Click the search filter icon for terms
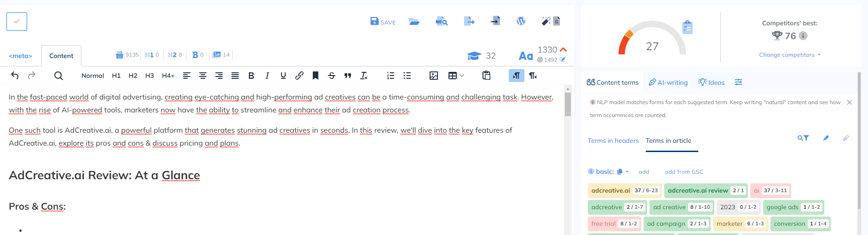The image size is (868, 235). tap(803, 138)
